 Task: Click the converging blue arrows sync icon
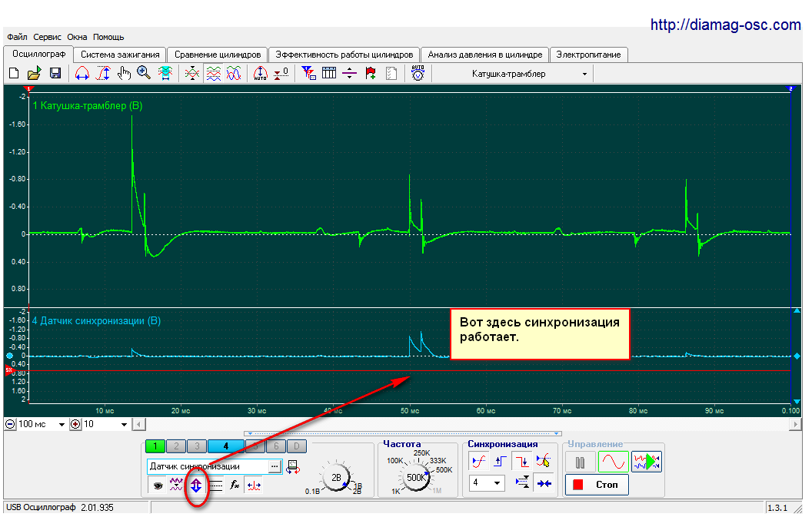[x=544, y=483]
